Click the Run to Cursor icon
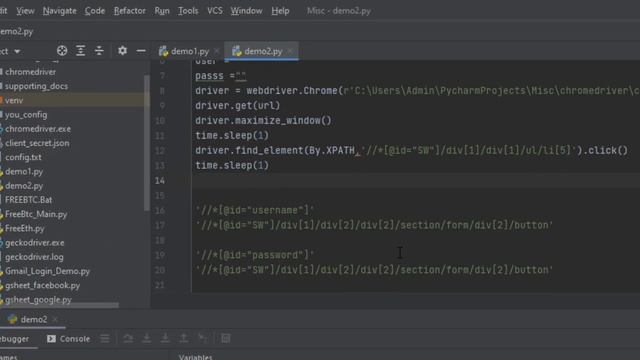The height and width of the screenshot is (360, 640). point(202,338)
